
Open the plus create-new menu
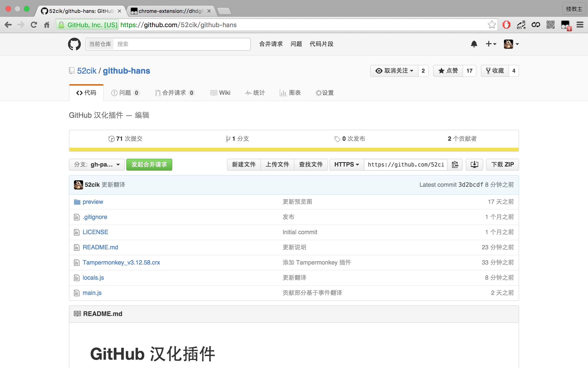[x=491, y=44]
